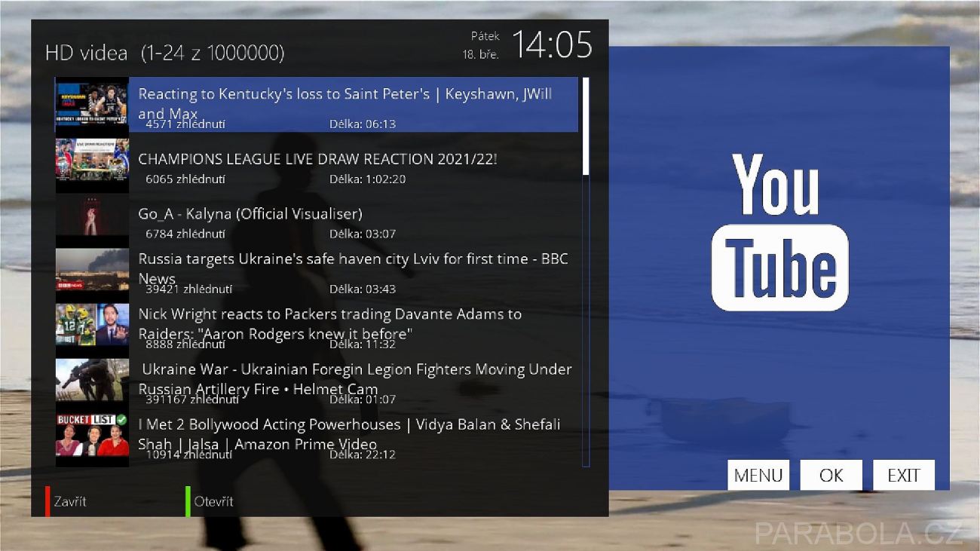Click '6065 zhlédnutí' view count
Image resolution: width=980 pixels, height=551 pixels.
[x=185, y=179]
